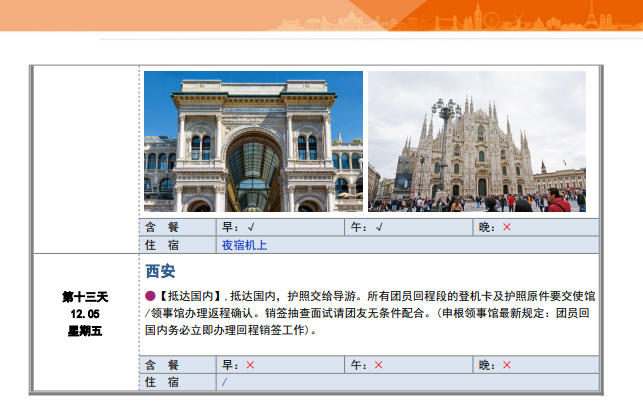Click the Milan Cathedral photo
Screen dimensions: 643x409
pyautogui.click(x=477, y=142)
